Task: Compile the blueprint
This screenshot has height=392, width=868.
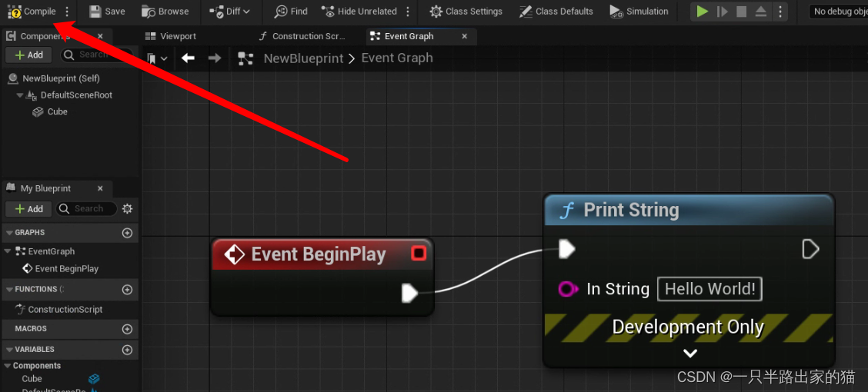Action: [x=32, y=11]
